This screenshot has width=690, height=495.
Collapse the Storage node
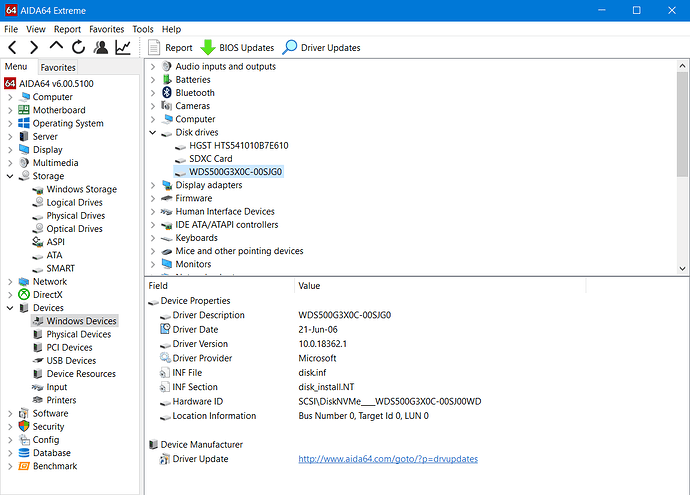[x=10, y=176]
